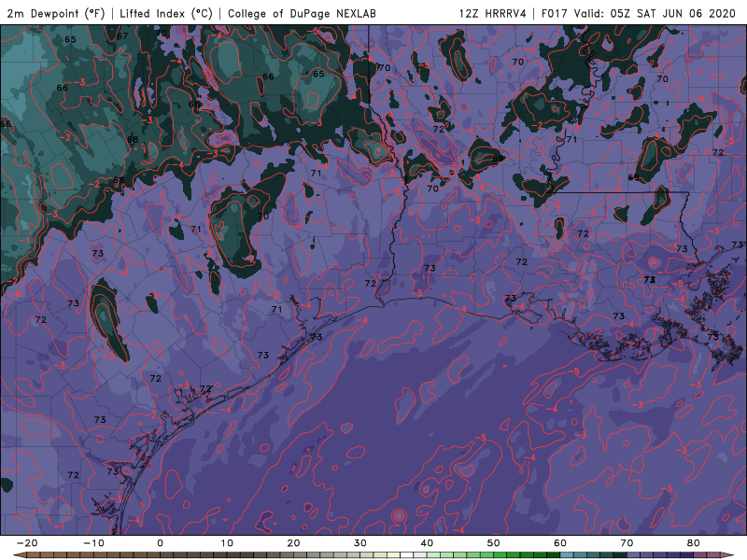Click the "2m Dewpoint (°F)" title text

56,14
